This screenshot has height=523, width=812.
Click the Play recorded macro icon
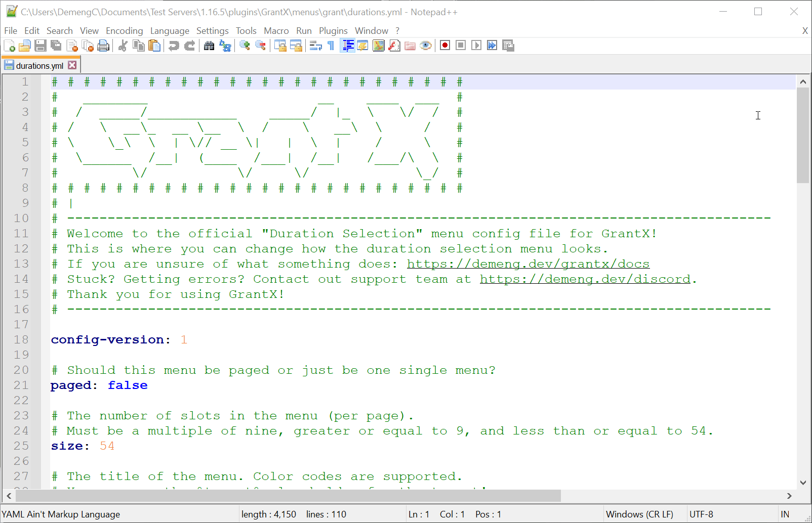click(476, 46)
